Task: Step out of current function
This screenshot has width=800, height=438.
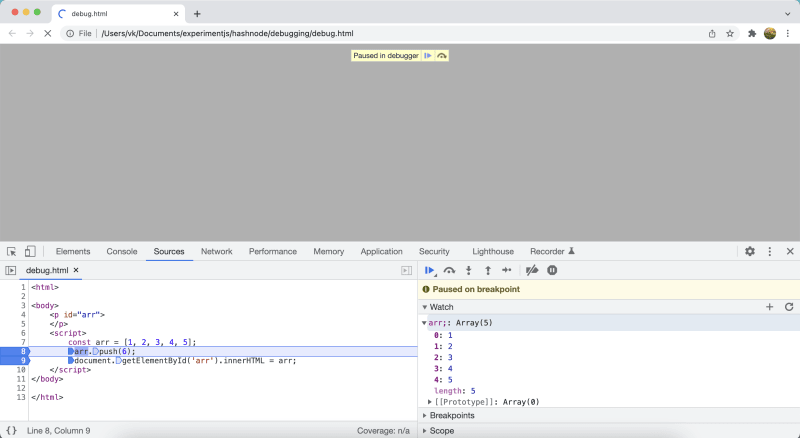Action: coord(488,271)
